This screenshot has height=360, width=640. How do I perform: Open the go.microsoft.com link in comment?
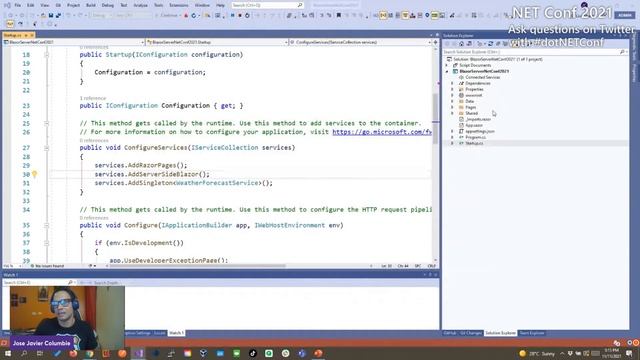tap(382, 132)
